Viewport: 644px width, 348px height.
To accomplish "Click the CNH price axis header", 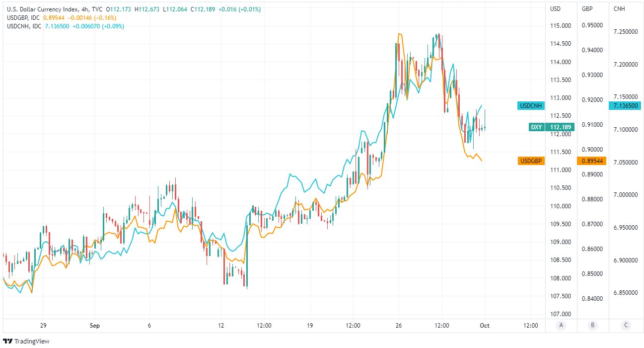I will pos(619,9).
